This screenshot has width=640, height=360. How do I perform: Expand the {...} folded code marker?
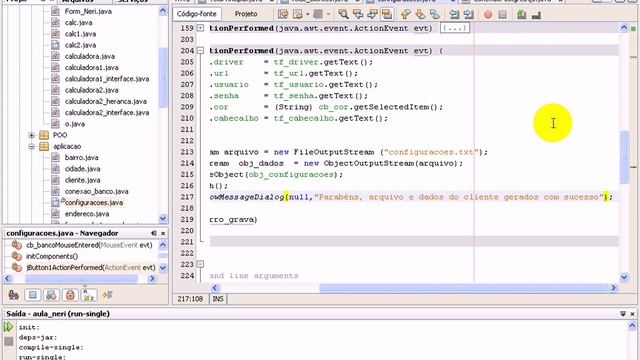[455, 28]
